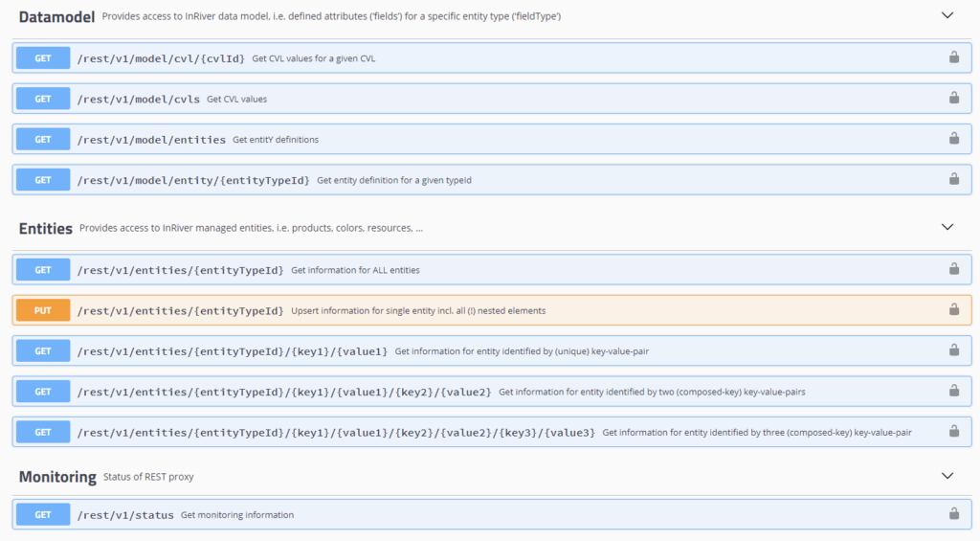Click the lock icon for /rest/v1/model/cvls
Image resolution: width=980 pixels, height=541 pixels.
click(x=954, y=99)
